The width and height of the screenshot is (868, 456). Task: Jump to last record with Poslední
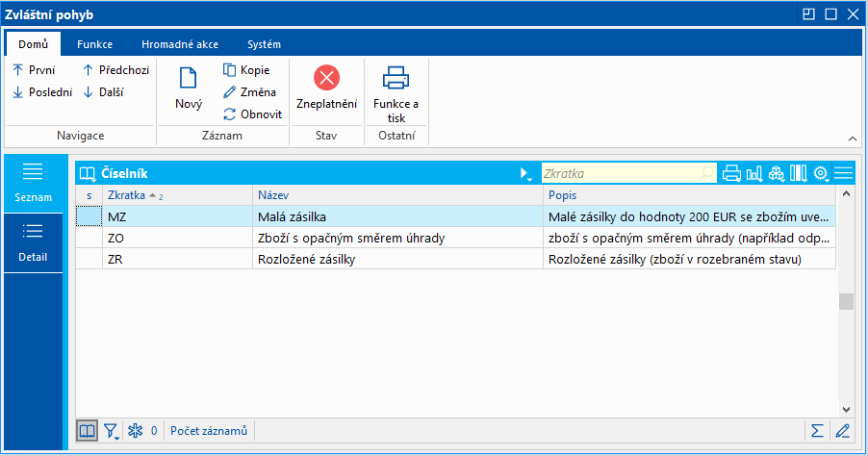42,92
